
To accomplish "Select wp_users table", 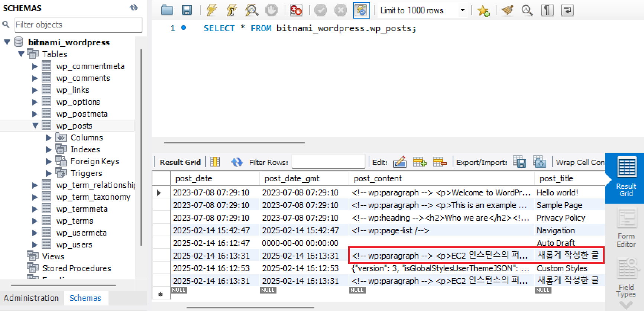I will tap(74, 244).
